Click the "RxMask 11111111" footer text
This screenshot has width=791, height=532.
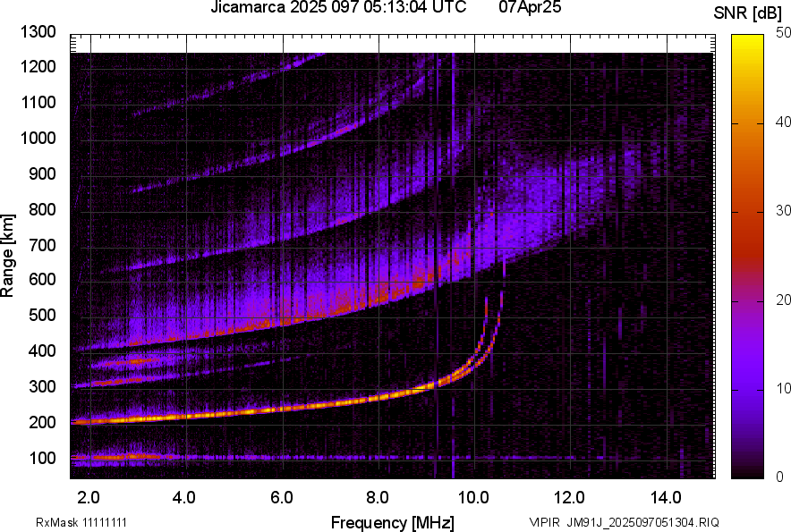coord(81,522)
